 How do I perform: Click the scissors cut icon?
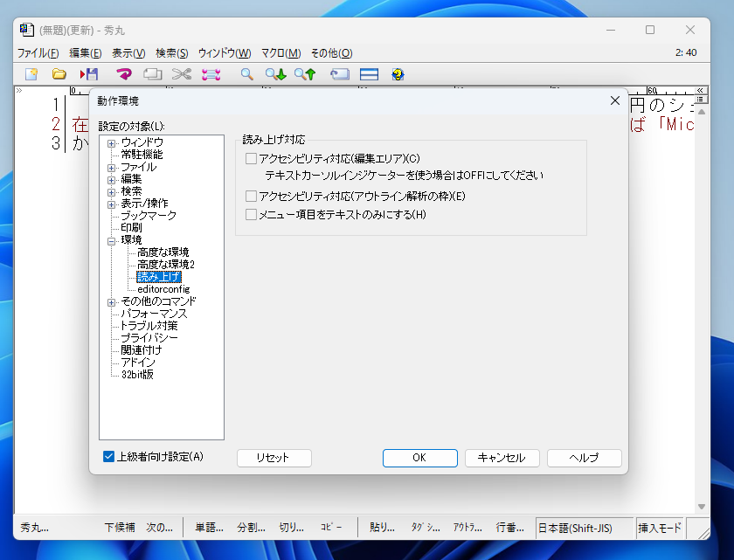(x=182, y=74)
